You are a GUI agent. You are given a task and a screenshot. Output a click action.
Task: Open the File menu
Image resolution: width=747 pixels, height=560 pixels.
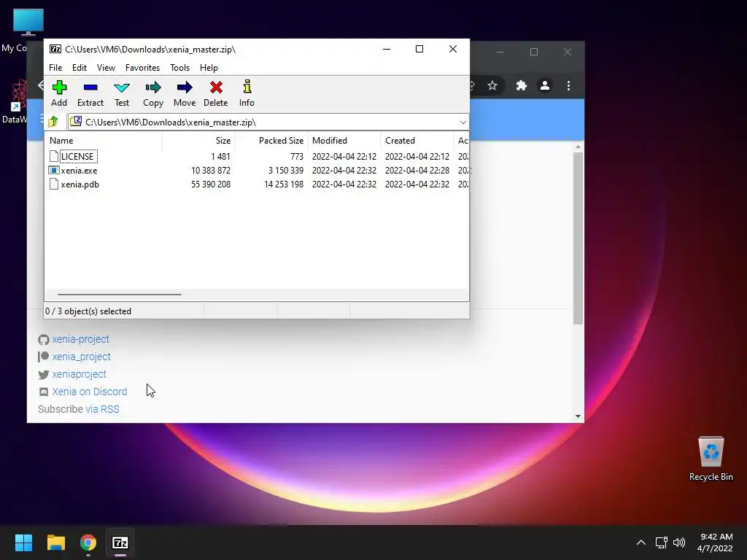pos(55,68)
